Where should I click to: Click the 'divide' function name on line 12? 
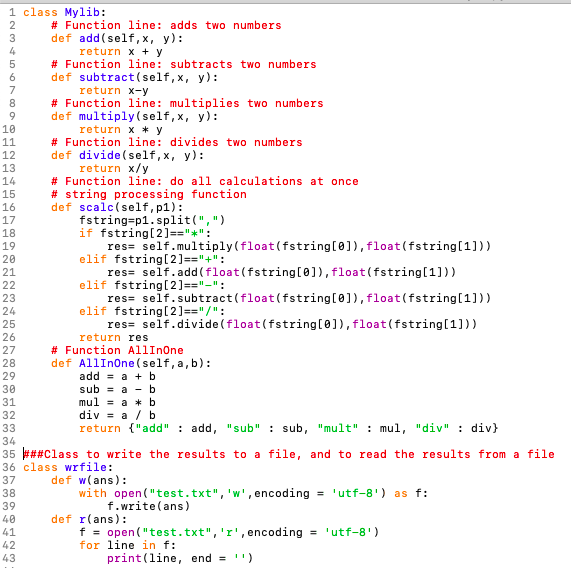[100, 155]
